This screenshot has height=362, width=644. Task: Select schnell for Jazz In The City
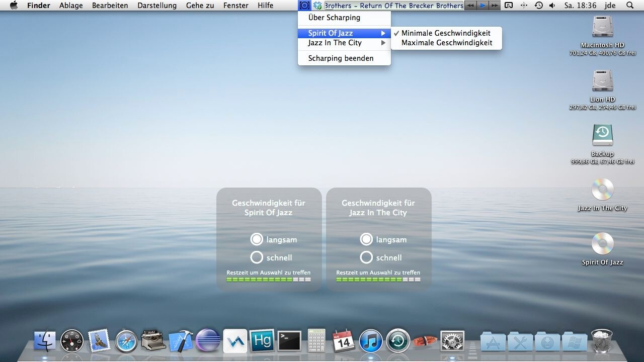pos(366,257)
